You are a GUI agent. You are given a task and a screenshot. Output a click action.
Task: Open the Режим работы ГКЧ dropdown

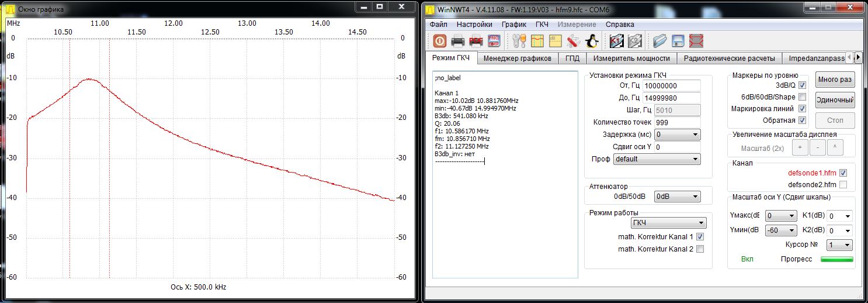tap(668, 223)
